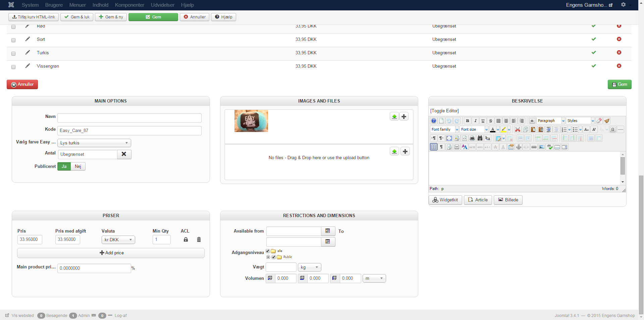Pick the text color swatch in editor
Screen dimensions: 644x320
pyautogui.click(x=492, y=129)
